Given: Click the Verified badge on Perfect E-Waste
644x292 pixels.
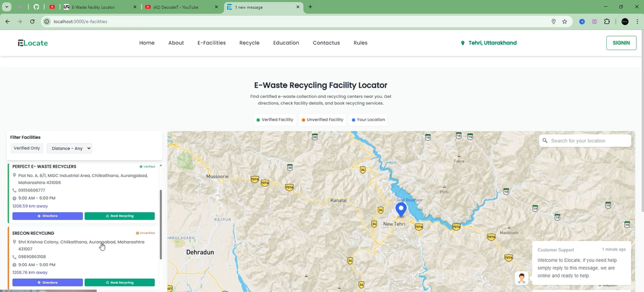Looking at the screenshot, I should click(147, 166).
